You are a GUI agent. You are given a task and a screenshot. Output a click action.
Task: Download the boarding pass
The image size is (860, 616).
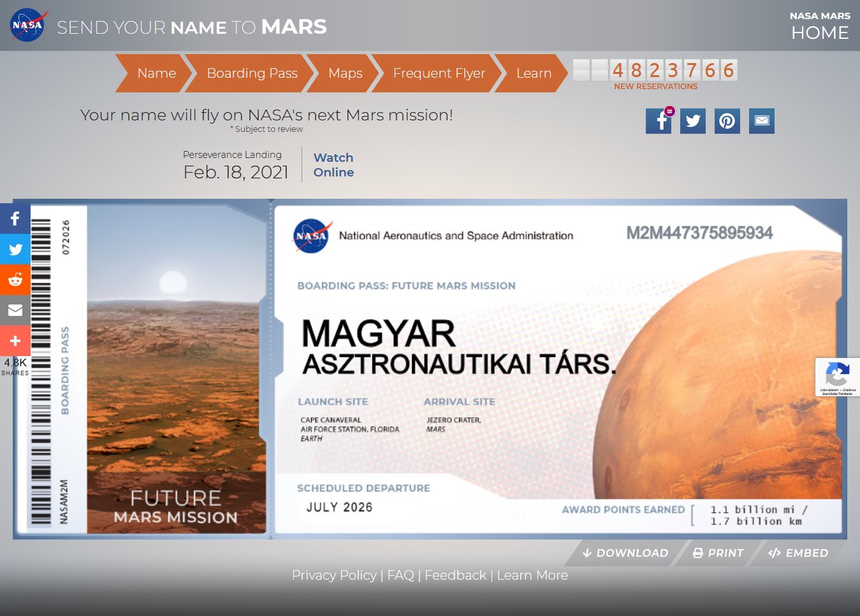pyautogui.click(x=625, y=553)
